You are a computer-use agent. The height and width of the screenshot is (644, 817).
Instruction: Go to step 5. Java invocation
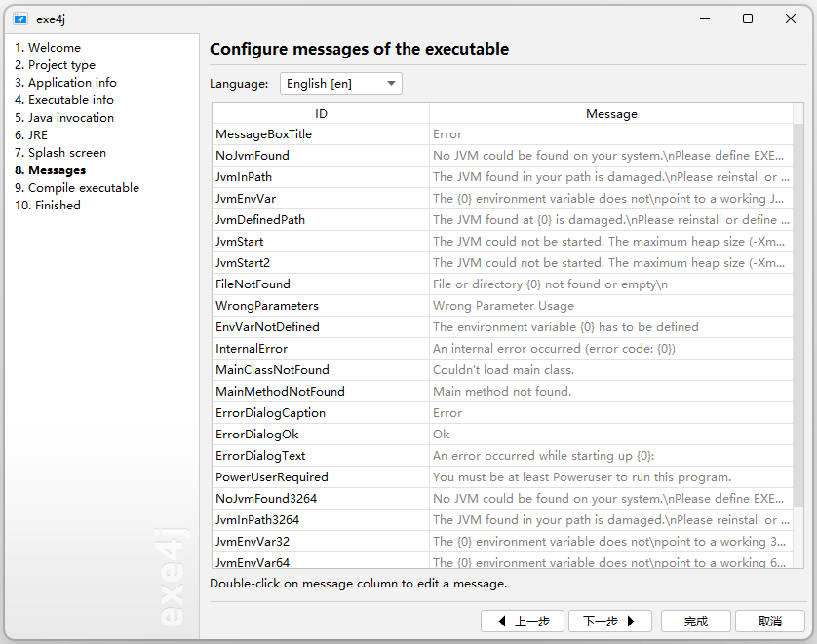coord(64,118)
